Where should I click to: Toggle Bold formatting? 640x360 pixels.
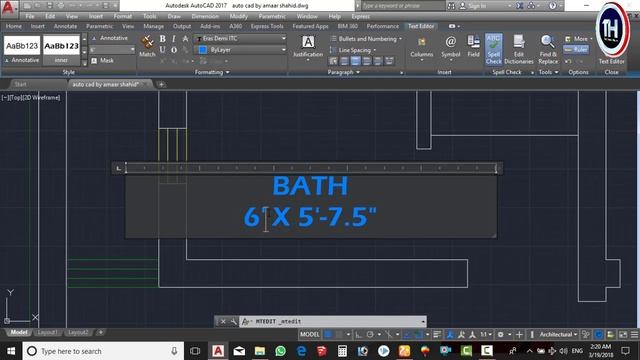click(x=162, y=39)
